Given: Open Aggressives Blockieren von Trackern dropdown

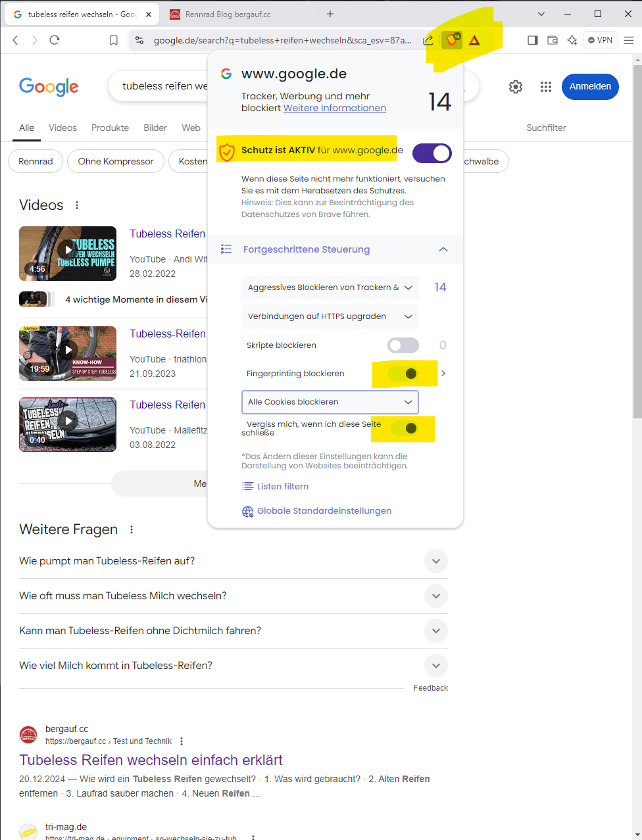Looking at the screenshot, I should coord(330,287).
